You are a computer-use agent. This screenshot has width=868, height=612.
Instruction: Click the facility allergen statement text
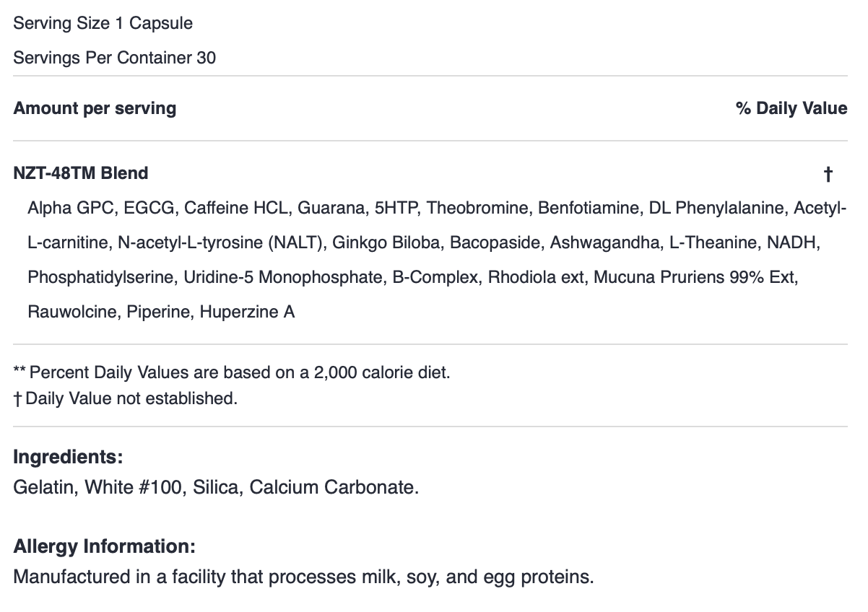click(x=303, y=577)
